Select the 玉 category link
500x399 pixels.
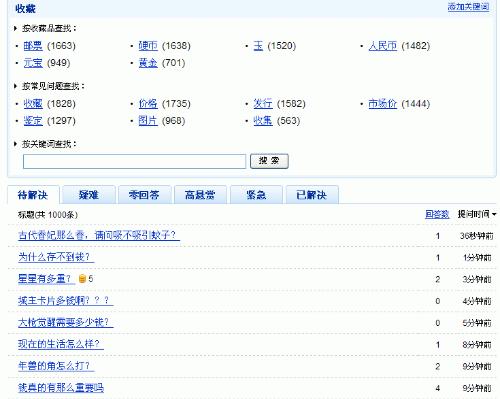point(258,46)
